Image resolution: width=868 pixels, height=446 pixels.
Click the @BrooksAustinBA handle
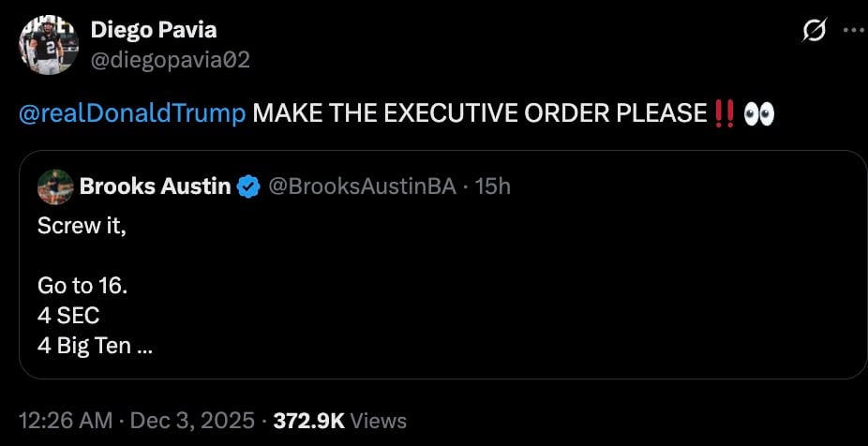point(362,186)
